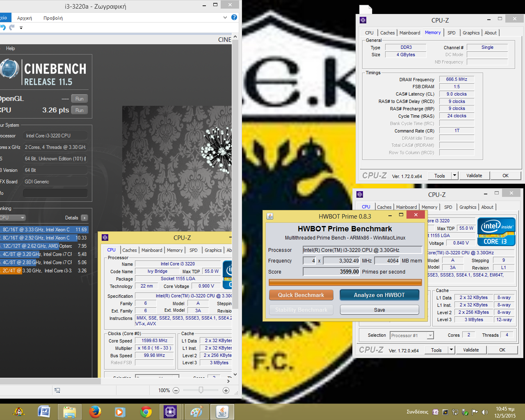Open the About tab in the Memory CPU-Z window
This screenshot has width=525, height=420.
(491, 33)
